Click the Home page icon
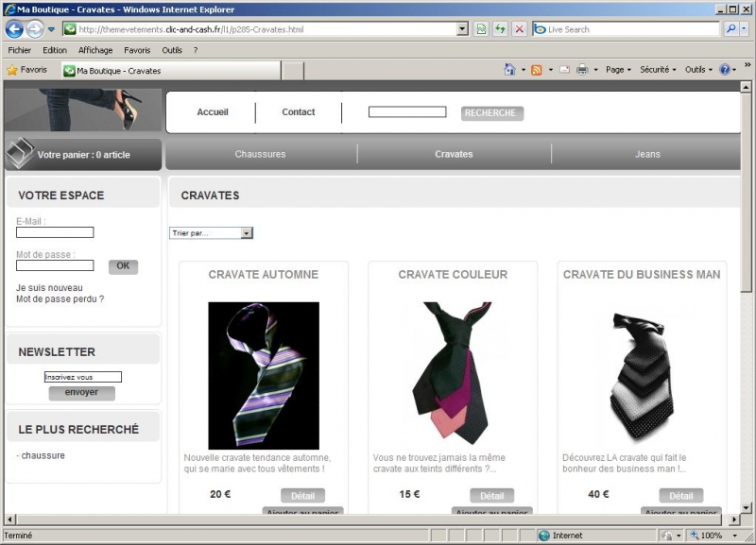 pos(509,70)
